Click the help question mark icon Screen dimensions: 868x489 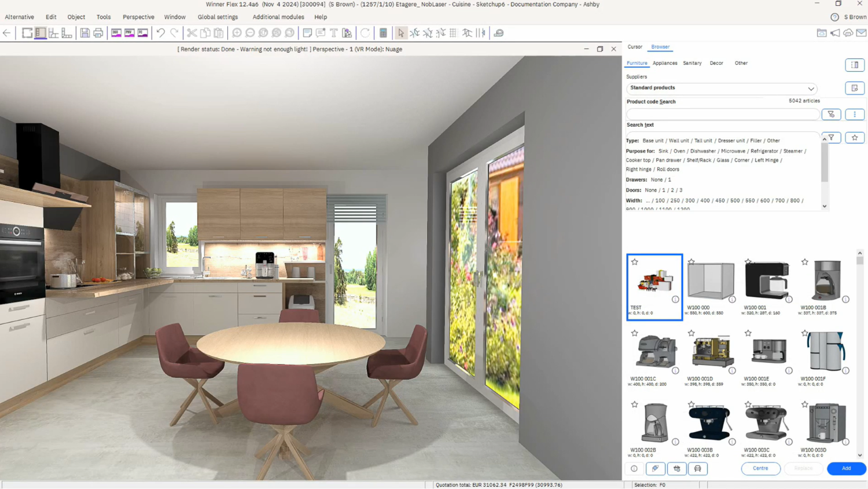(x=834, y=17)
